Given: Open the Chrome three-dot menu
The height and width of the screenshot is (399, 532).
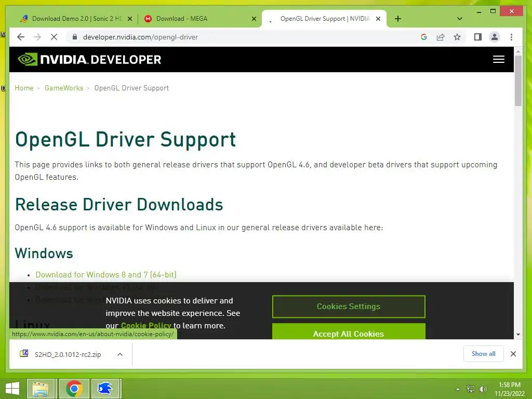Looking at the screenshot, I should click(511, 37).
